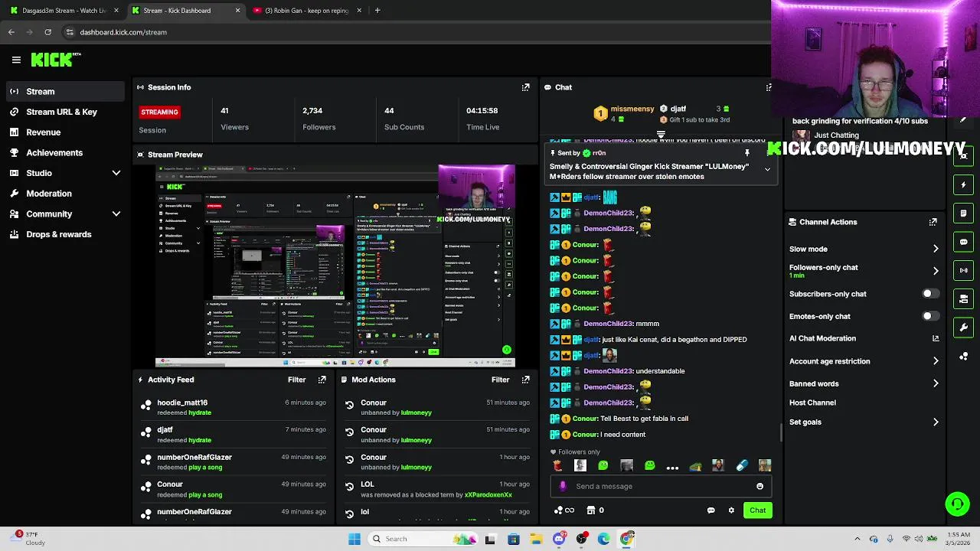
Task: Click the purple microphone icon in chat input
Action: (563, 486)
